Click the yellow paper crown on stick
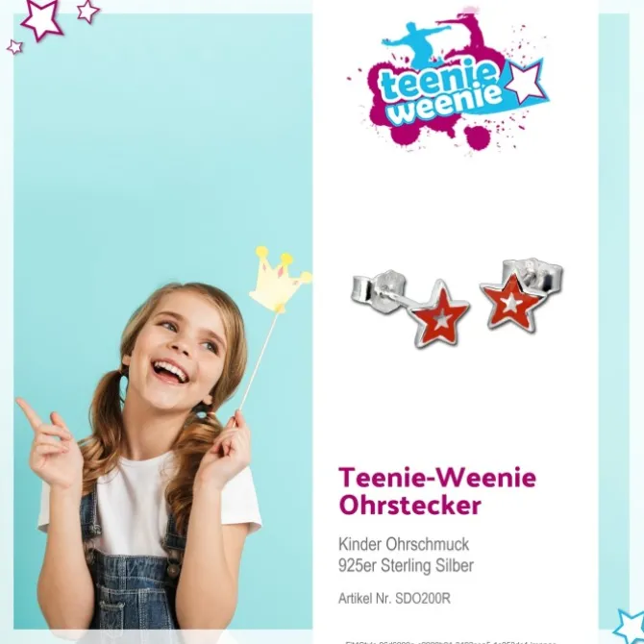 [280, 280]
